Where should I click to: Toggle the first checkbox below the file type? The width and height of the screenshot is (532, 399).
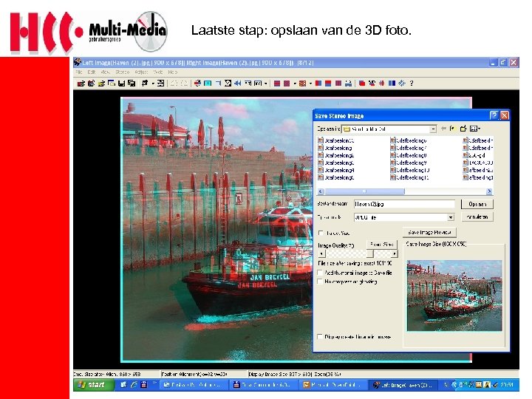321,233
